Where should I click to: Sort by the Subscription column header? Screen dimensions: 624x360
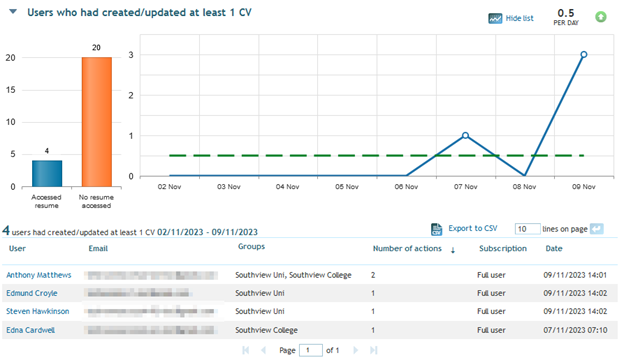tap(503, 249)
